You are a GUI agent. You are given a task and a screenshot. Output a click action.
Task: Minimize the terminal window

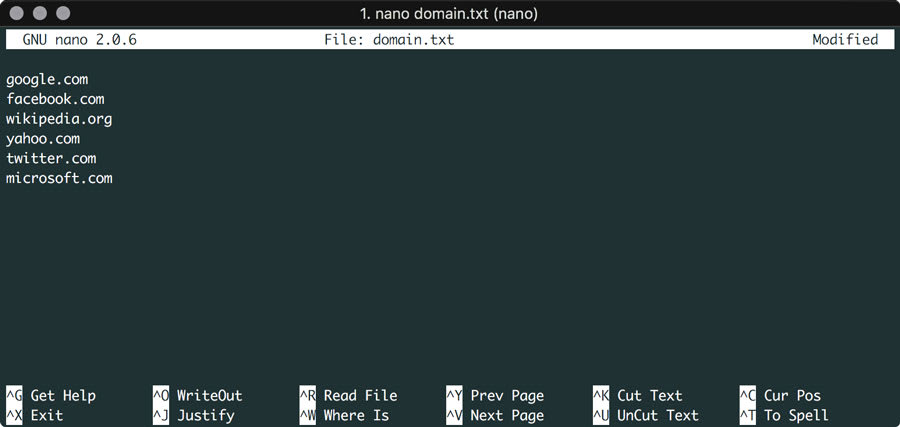click(x=40, y=13)
